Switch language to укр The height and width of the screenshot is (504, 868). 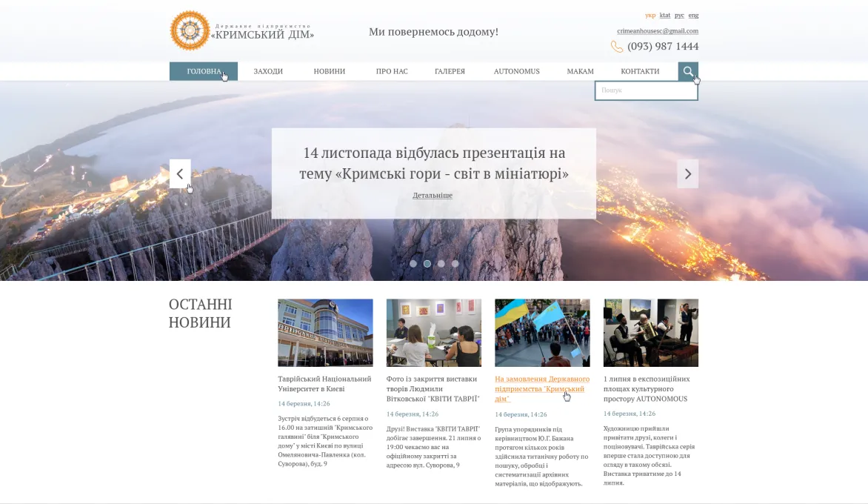(x=650, y=15)
